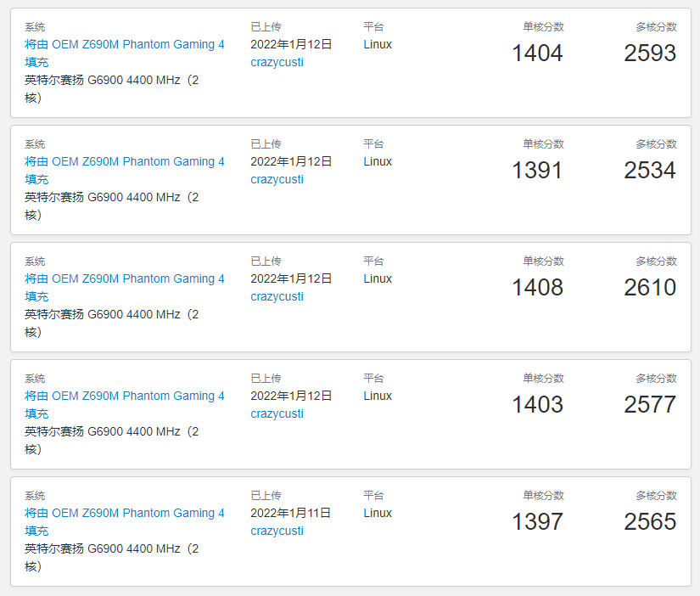This screenshot has height=596, width=700.
Task: Click the single-core score 1408
Action: click(537, 288)
